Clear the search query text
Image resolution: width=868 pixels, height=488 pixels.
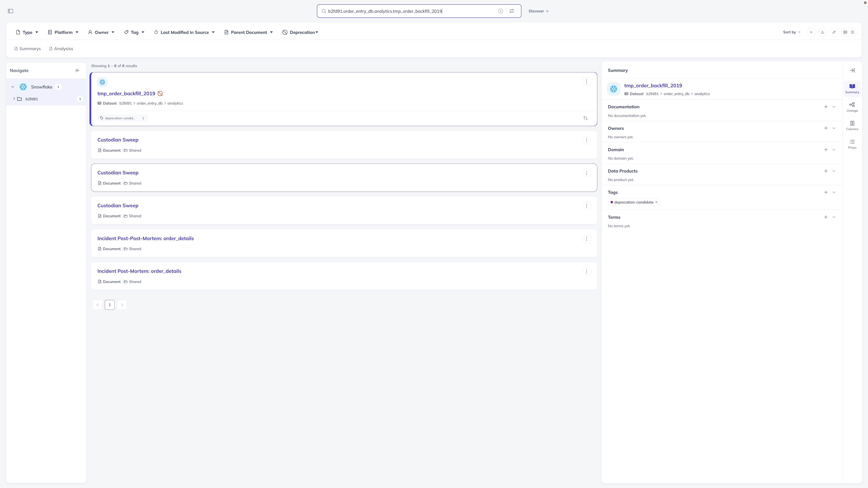[500, 11]
